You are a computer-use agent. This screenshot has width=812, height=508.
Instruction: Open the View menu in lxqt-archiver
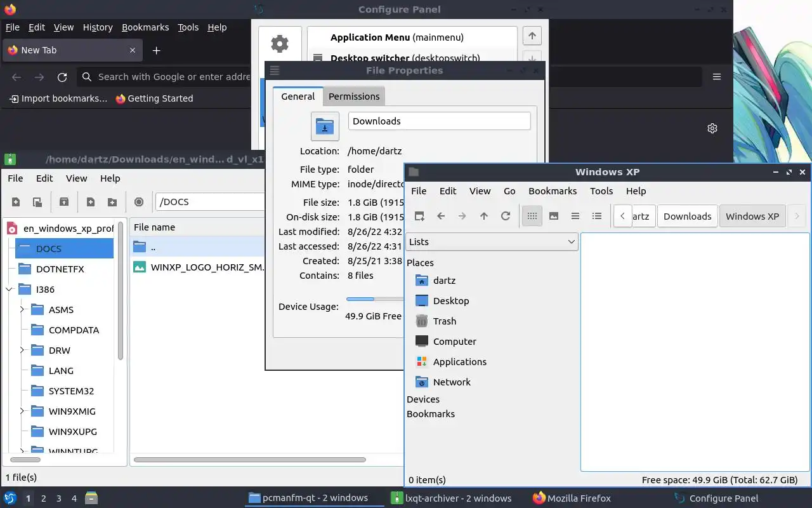tap(77, 178)
